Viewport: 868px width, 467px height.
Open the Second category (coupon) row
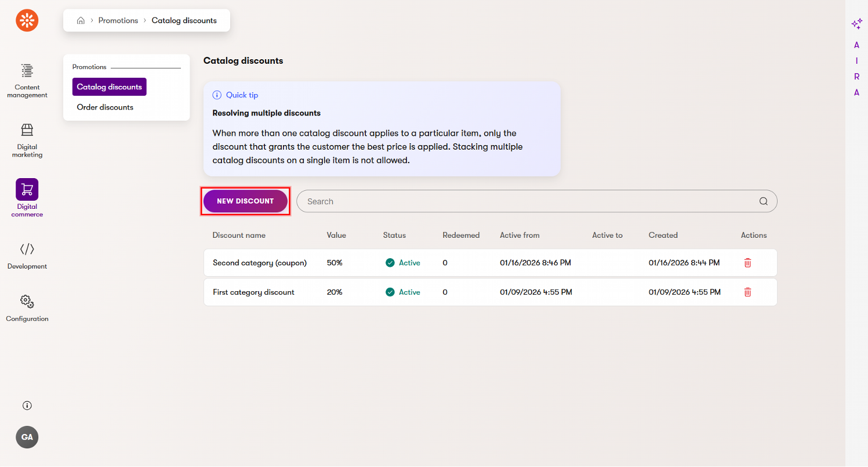260,263
